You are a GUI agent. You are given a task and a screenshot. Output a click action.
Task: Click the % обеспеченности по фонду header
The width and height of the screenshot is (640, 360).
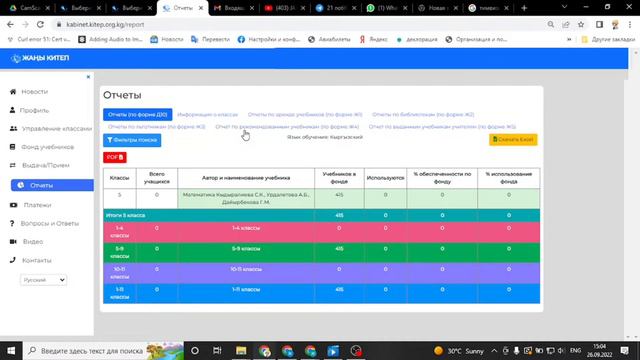point(442,178)
